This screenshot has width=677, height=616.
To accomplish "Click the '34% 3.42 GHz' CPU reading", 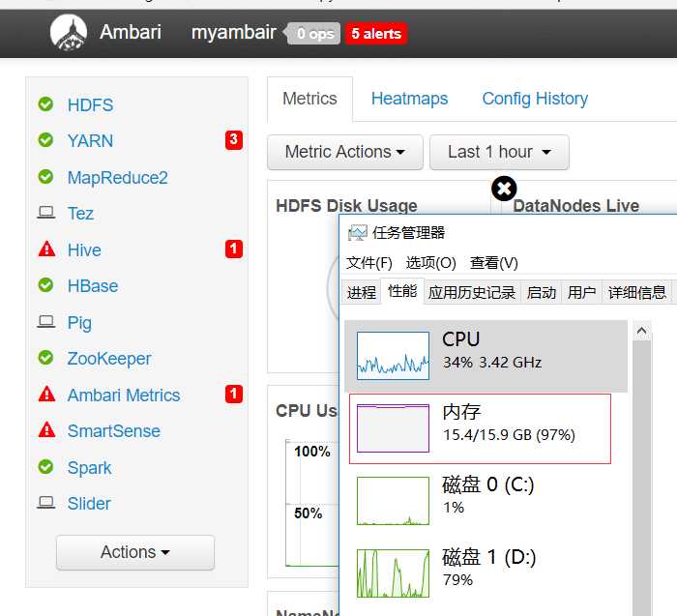I will pyautogui.click(x=491, y=363).
